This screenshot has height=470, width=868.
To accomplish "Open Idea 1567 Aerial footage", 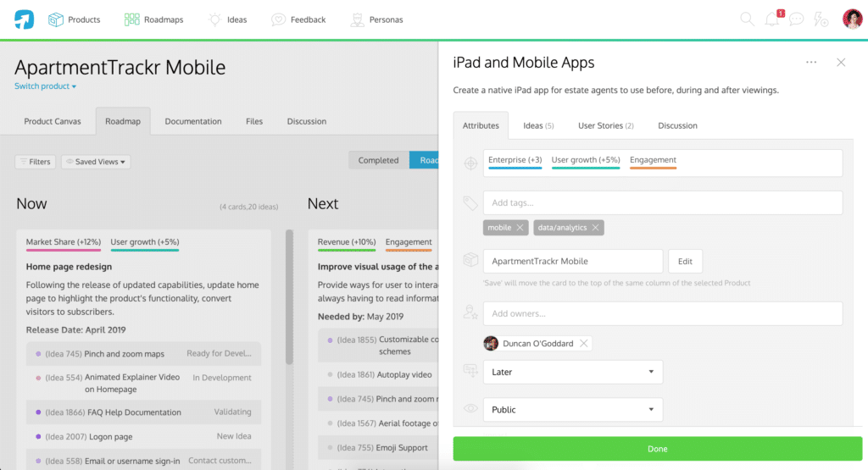I will [378, 423].
